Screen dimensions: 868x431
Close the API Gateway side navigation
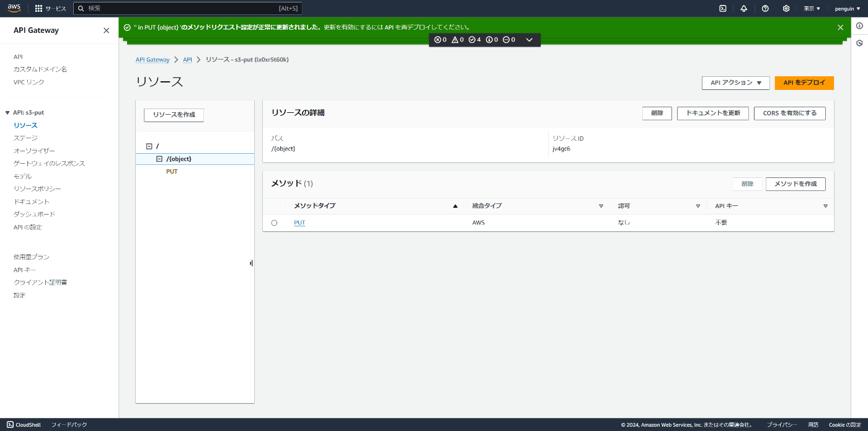pyautogui.click(x=106, y=30)
